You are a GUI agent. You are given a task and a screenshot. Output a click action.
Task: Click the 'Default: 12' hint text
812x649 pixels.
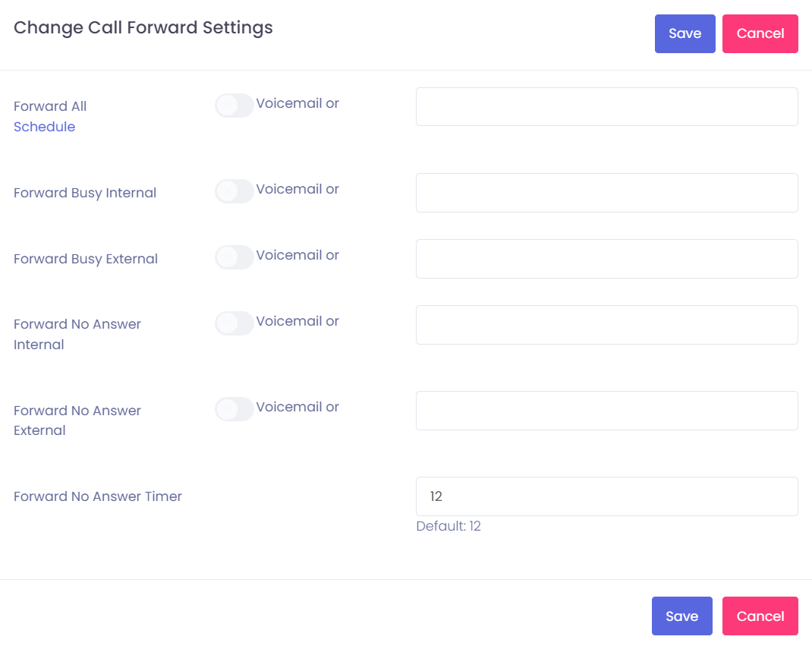(448, 526)
